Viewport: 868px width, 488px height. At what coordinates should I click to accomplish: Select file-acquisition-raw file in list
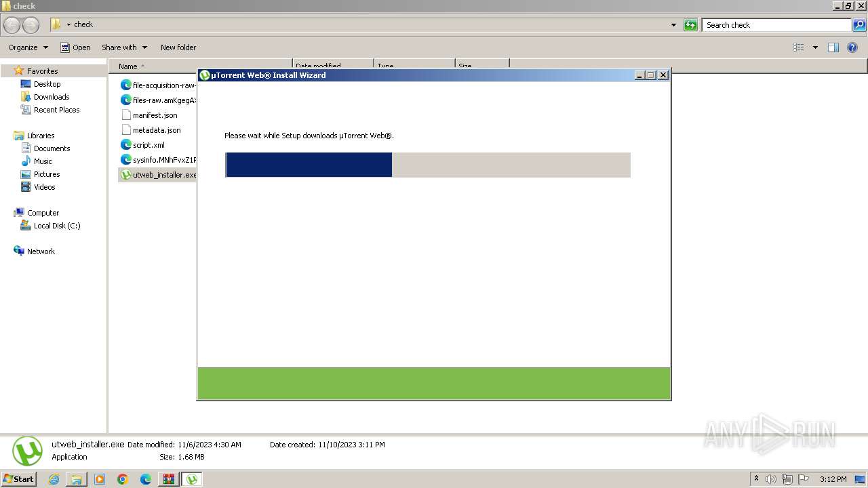point(158,85)
